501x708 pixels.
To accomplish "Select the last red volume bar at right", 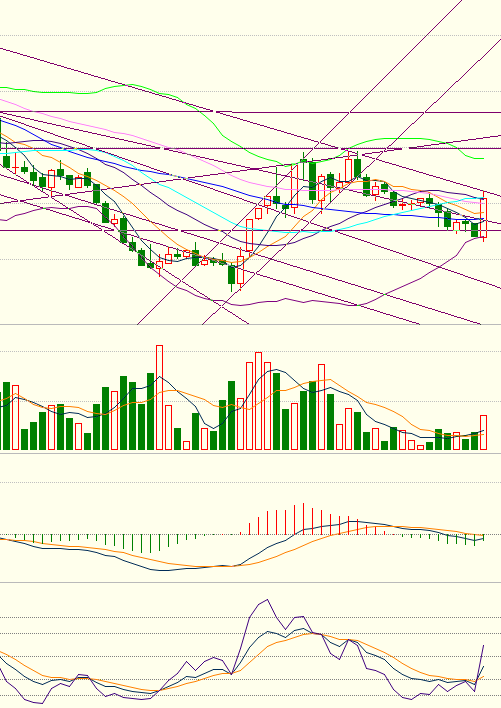I will (x=484, y=433).
